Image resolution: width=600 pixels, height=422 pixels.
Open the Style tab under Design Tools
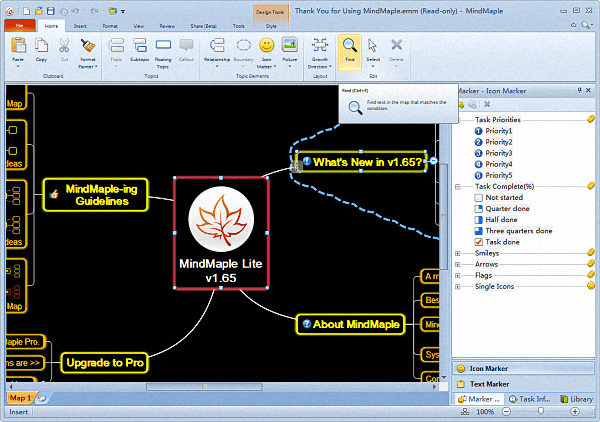tap(271, 26)
